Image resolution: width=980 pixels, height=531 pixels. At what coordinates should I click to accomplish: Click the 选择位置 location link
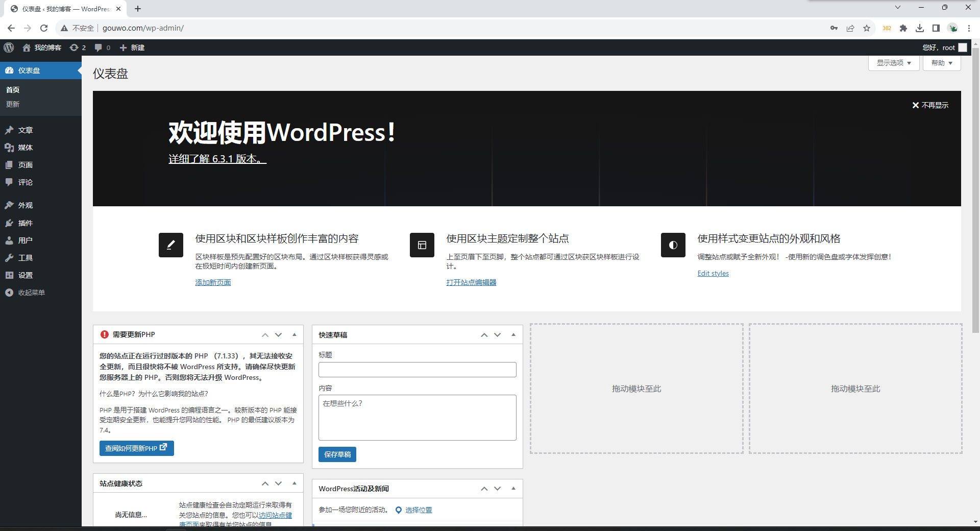[x=419, y=510]
